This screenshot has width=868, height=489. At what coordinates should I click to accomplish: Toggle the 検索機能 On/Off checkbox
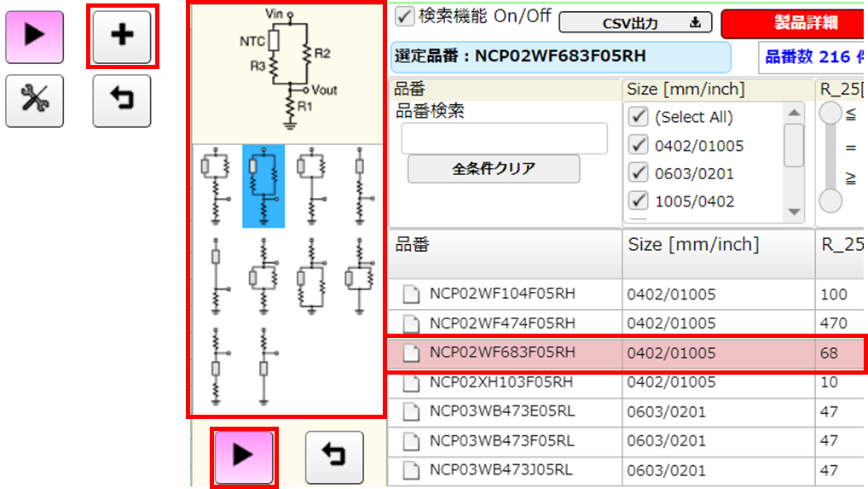click(404, 16)
